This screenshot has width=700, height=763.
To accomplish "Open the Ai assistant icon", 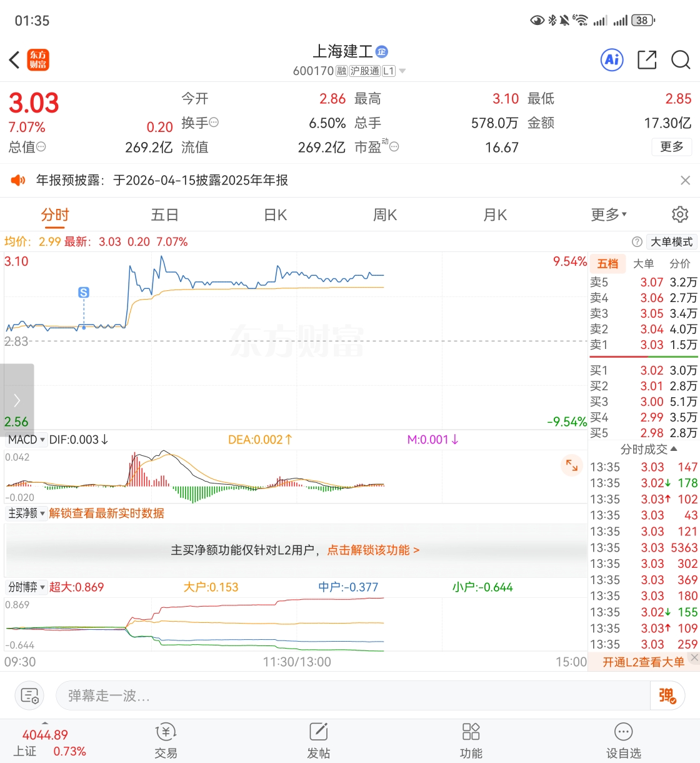I will (x=612, y=60).
